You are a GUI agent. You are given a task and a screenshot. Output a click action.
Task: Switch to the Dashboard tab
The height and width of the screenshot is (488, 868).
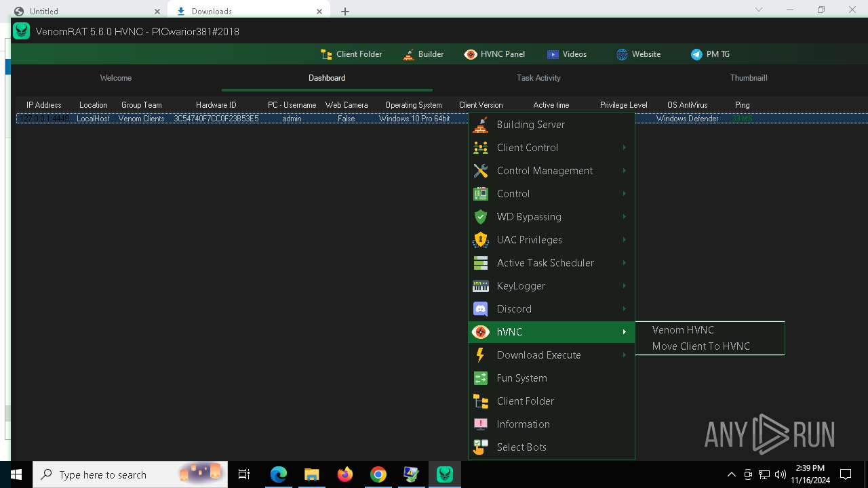click(327, 78)
